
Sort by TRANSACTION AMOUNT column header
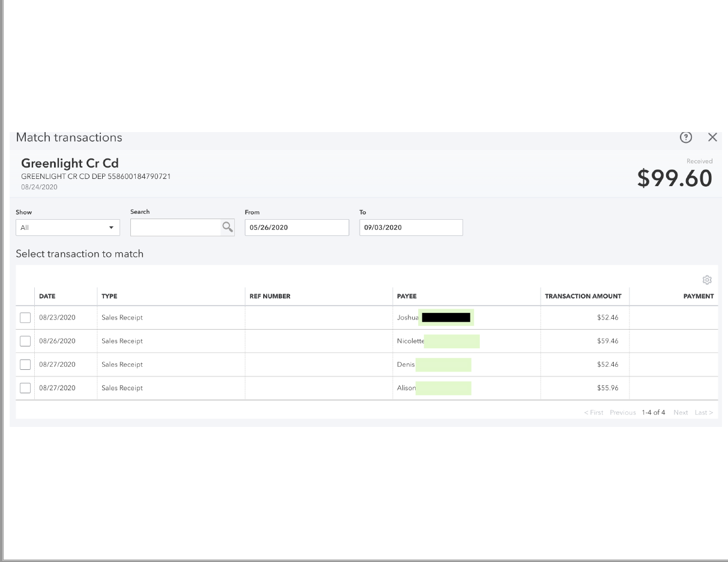tap(583, 296)
